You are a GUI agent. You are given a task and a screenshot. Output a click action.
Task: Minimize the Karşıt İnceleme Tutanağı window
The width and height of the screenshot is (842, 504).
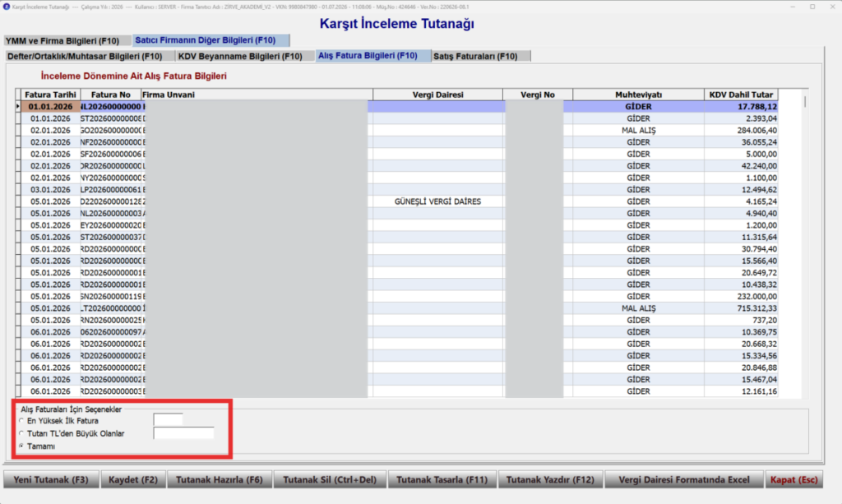(x=793, y=7)
